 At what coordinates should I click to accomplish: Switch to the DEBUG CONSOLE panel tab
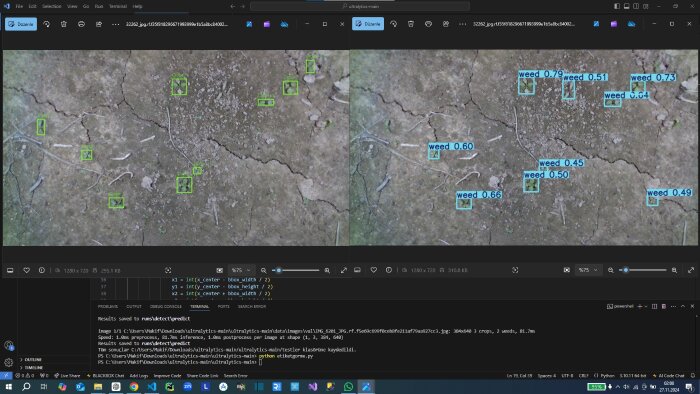[166, 307]
